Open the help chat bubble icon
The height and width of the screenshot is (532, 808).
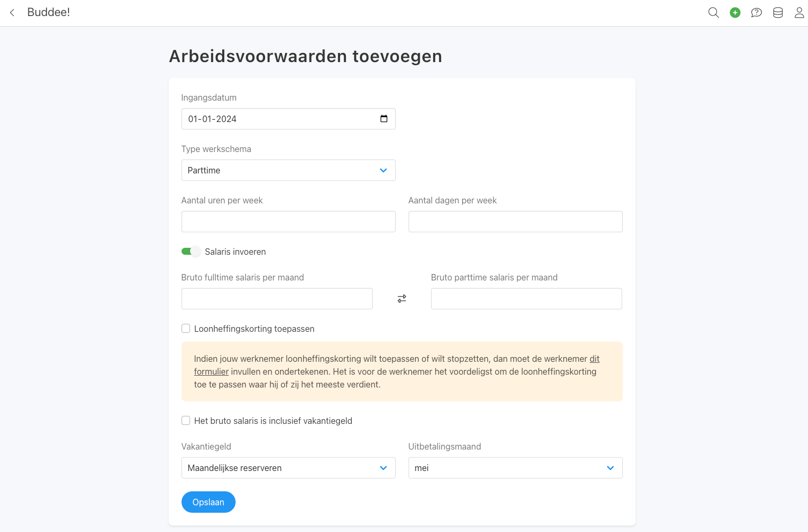click(x=757, y=12)
